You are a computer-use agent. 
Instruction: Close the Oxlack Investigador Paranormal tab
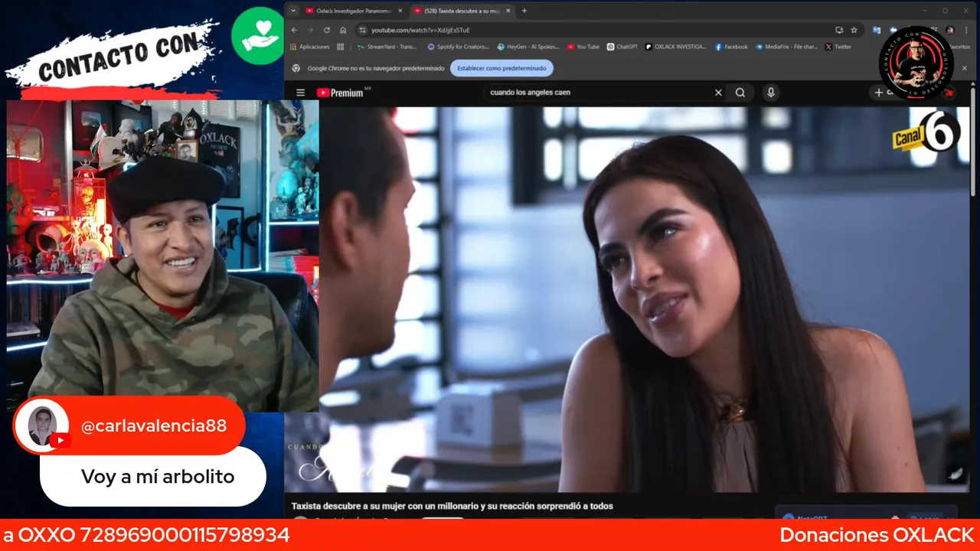coord(400,11)
